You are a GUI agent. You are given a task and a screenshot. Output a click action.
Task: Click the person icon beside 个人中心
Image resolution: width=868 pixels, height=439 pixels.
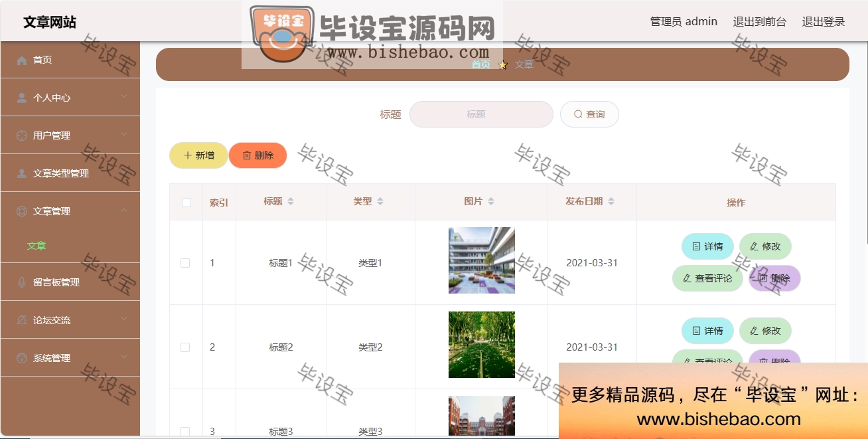click(x=21, y=98)
